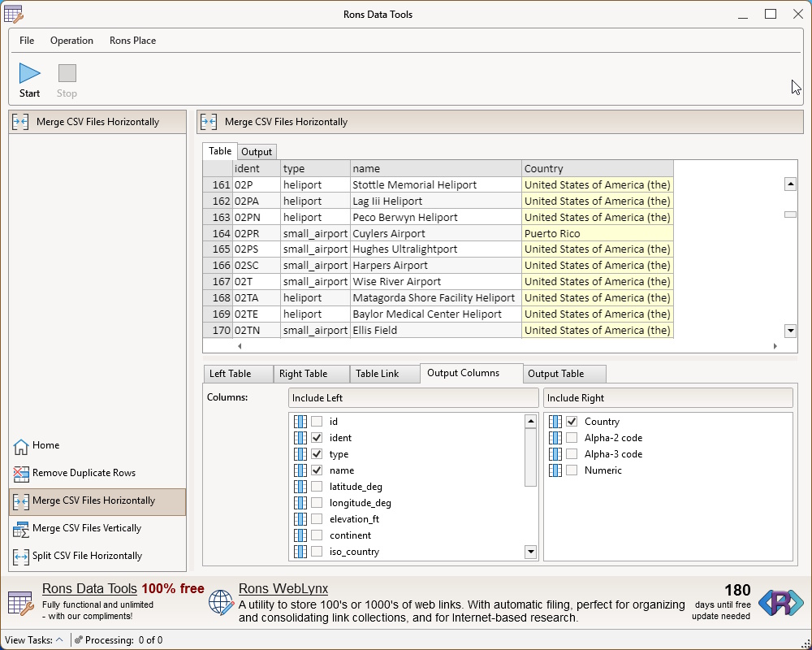Open the File menu
The height and width of the screenshot is (650, 812).
(27, 41)
